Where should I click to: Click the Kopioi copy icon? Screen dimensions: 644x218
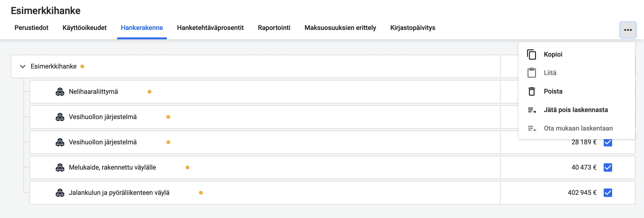click(x=532, y=54)
